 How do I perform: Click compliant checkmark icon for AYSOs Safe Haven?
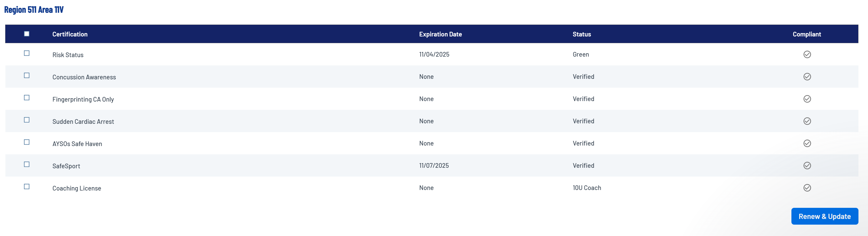807,143
